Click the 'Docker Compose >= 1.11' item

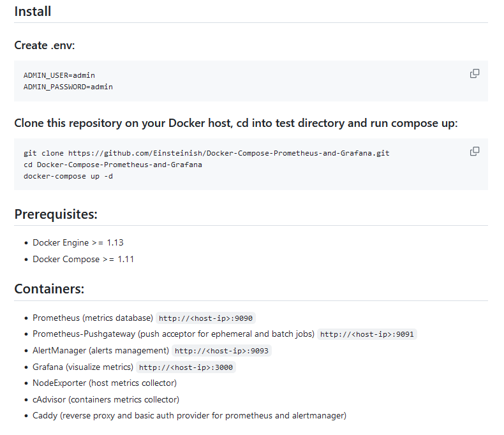pos(83,259)
